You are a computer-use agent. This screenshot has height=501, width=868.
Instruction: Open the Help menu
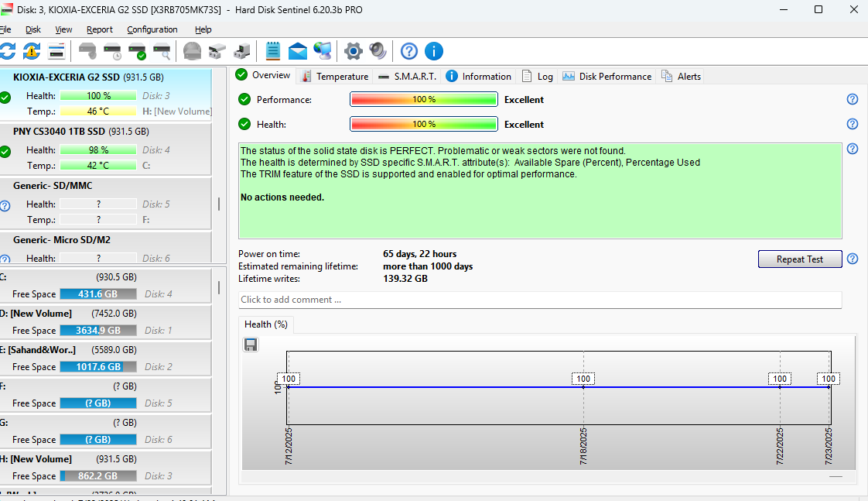point(203,29)
